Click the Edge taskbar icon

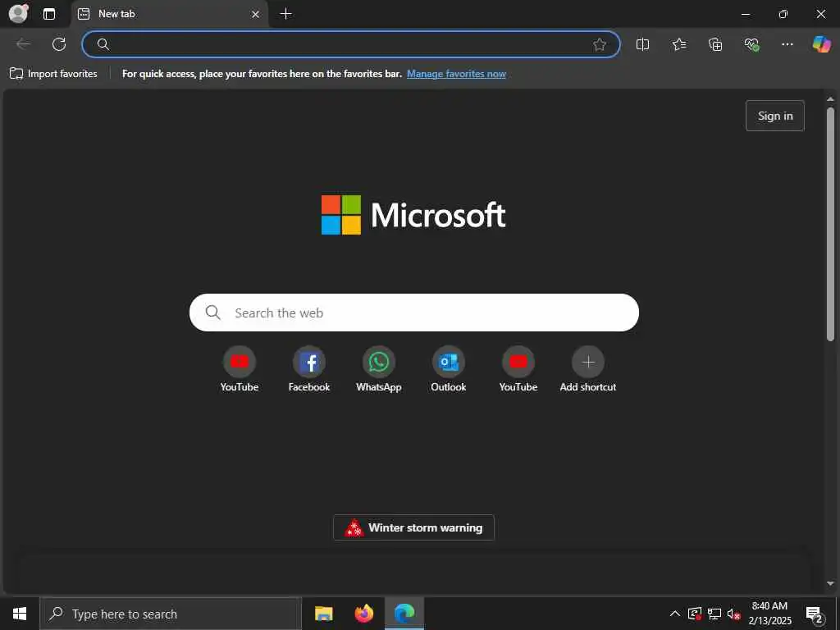(404, 614)
